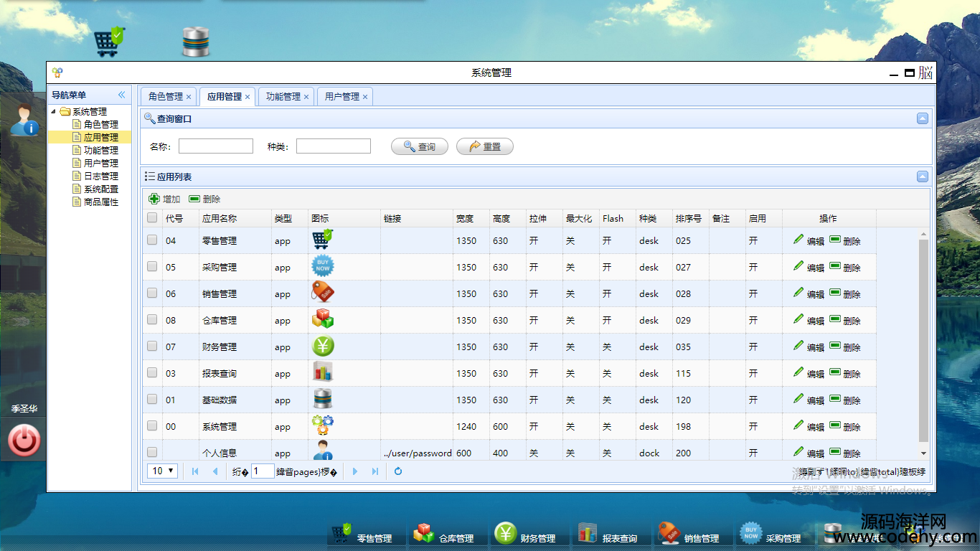This screenshot has width=980, height=551.
Task: Click the 删除 icon in 财务管理 row
Action: pyautogui.click(x=835, y=347)
